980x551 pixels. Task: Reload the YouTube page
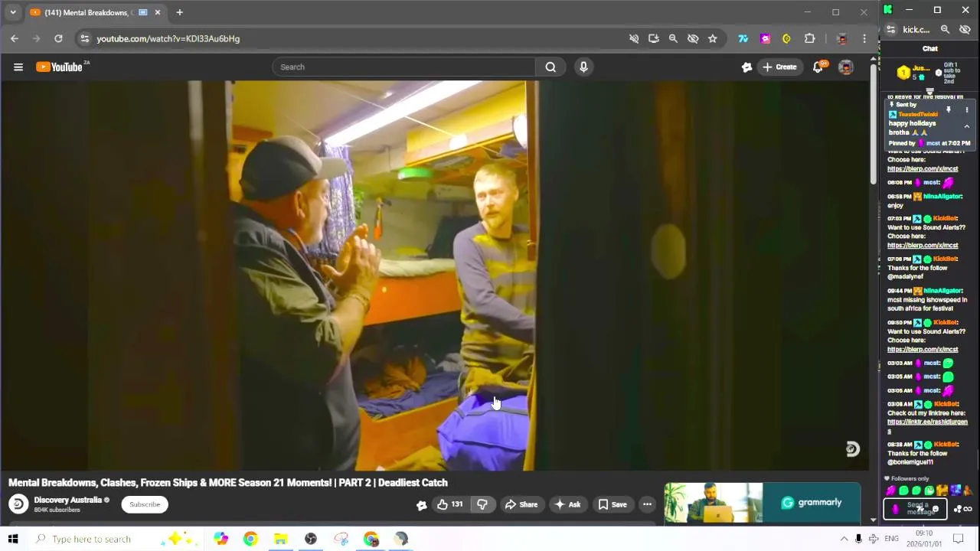(x=58, y=38)
